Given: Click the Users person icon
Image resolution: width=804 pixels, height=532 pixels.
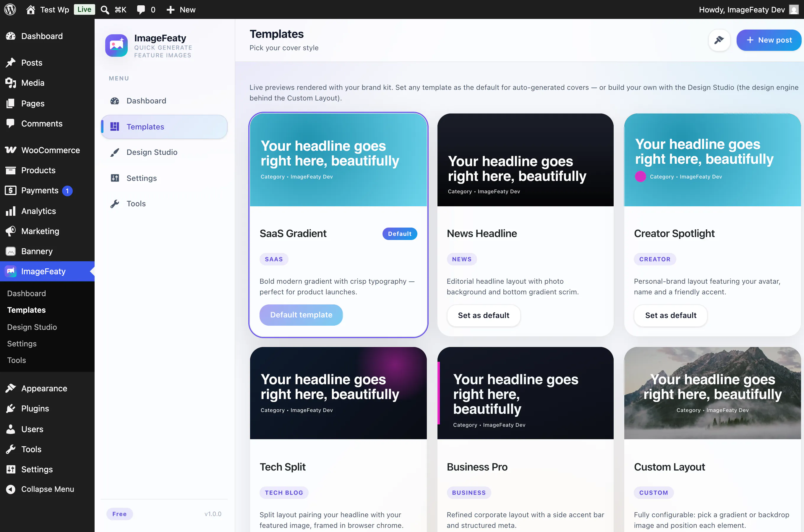Looking at the screenshot, I should click(x=11, y=429).
